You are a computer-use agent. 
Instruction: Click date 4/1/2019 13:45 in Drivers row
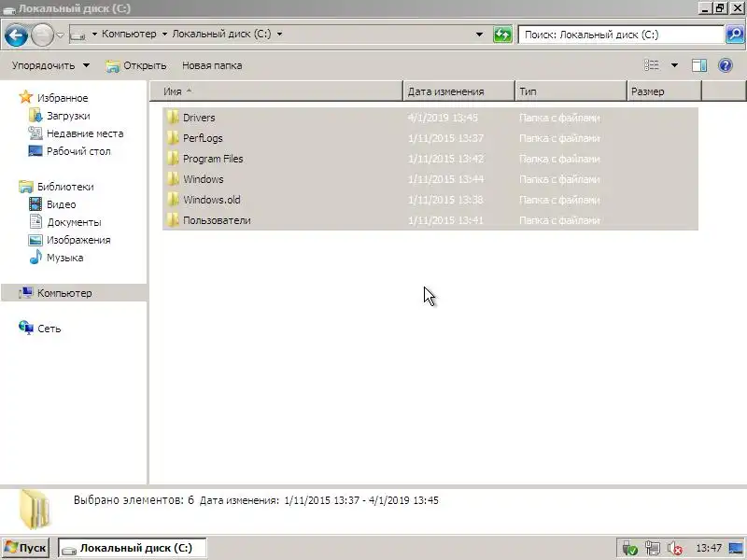click(x=443, y=118)
